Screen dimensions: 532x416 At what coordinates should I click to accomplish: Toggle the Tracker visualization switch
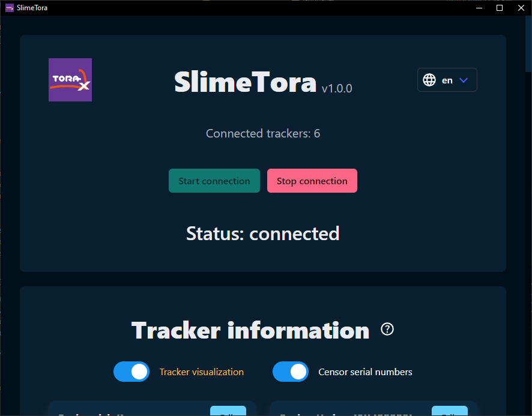click(x=131, y=372)
